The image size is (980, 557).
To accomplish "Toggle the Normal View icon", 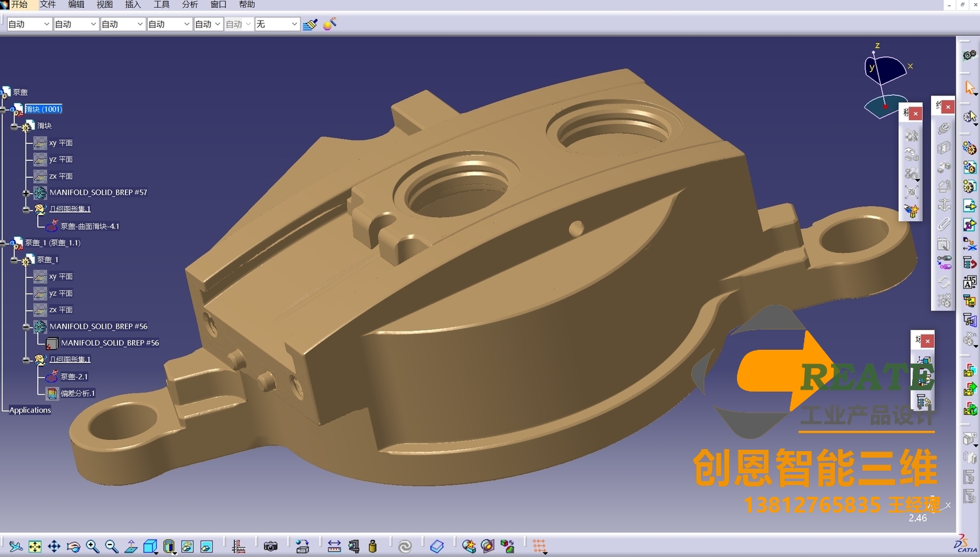I will 131,547.
